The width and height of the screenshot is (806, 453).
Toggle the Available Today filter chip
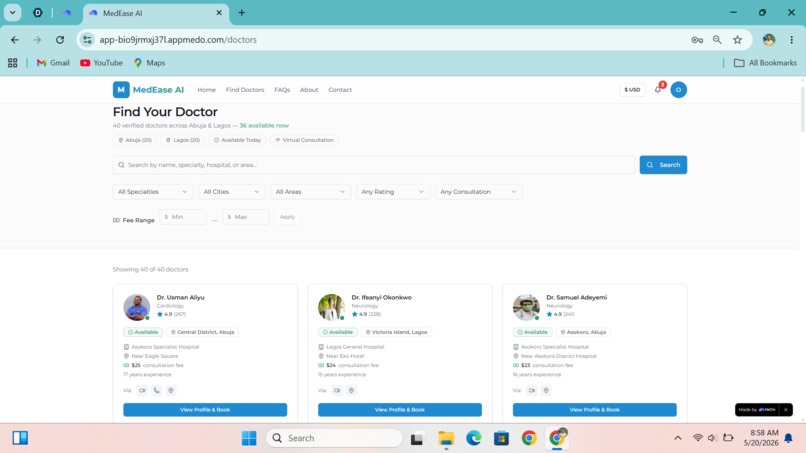tap(237, 140)
